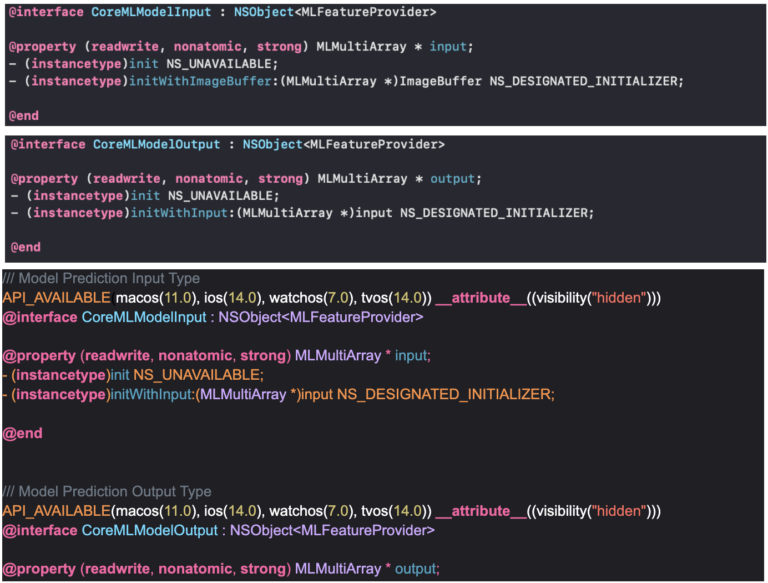The image size is (768, 583).
Task: Click MLFeatureProvider on bottom CoreMLModelOutput interface line
Action: pos(369,530)
